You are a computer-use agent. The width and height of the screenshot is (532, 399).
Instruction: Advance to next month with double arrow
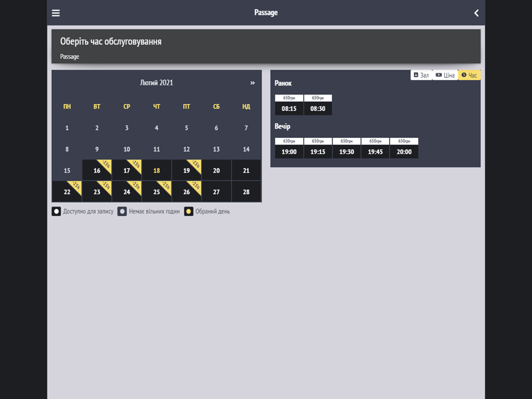click(252, 83)
